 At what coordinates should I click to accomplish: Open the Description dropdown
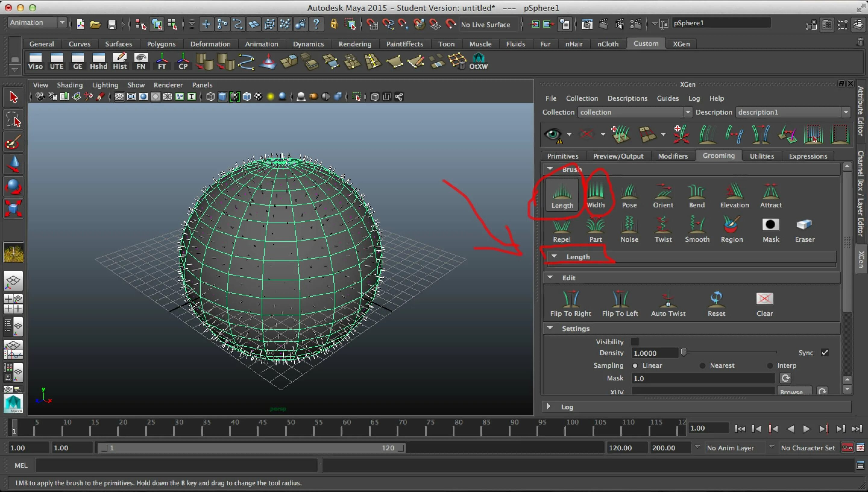click(x=793, y=112)
